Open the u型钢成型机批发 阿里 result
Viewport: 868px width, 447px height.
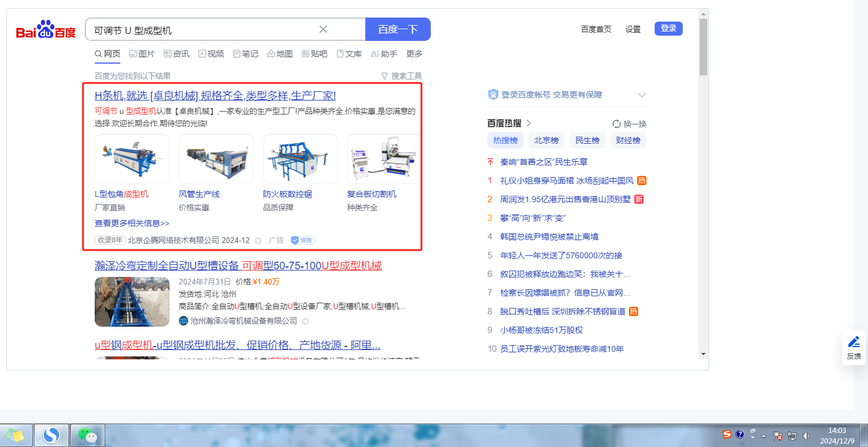click(x=238, y=345)
